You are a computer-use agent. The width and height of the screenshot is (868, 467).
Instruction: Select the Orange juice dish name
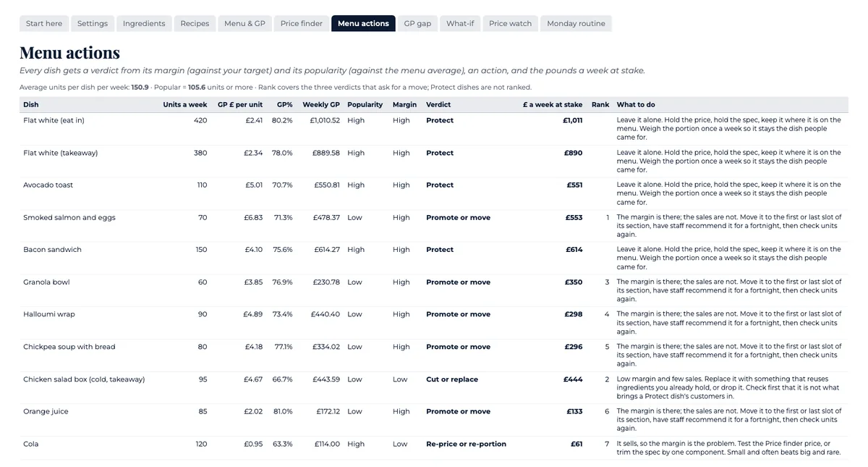point(46,411)
